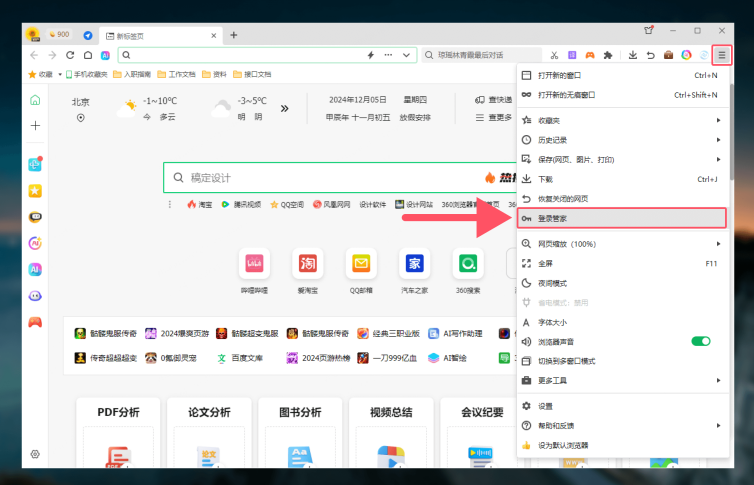Expand the 收藏夹 submenu
The width and height of the screenshot is (754, 485).
(620, 120)
